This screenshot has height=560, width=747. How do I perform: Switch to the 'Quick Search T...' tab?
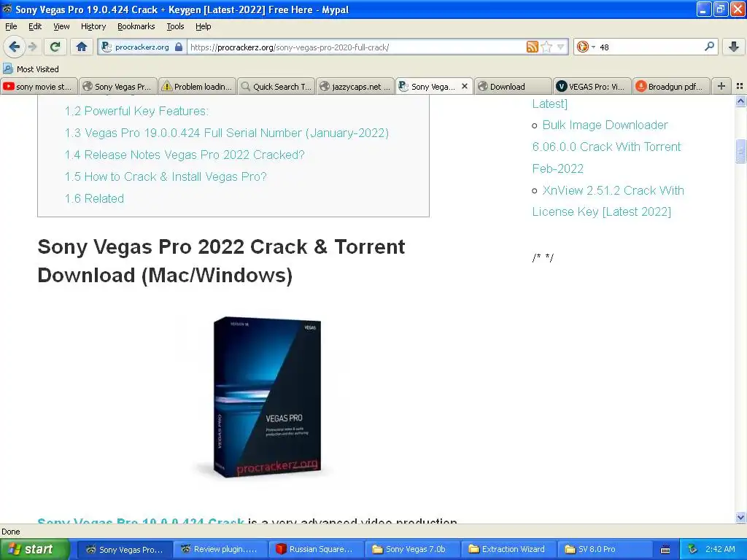pos(276,86)
